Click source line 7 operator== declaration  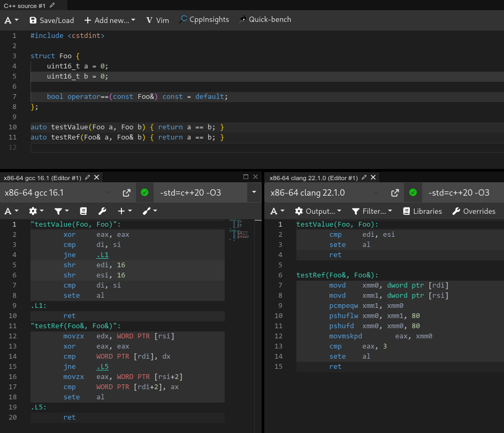pyautogui.click(x=138, y=97)
